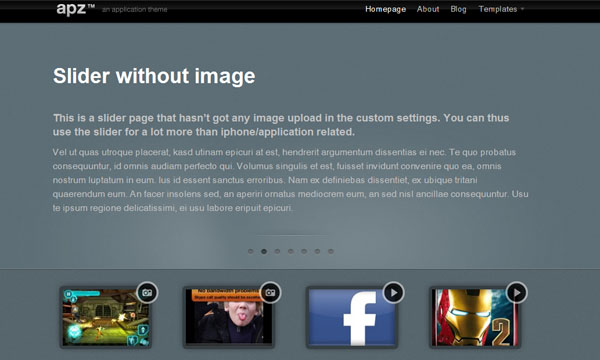Screen dimensions: 600x360
Task: Click camera icon on game screenshot thumbnail
Action: (147, 293)
